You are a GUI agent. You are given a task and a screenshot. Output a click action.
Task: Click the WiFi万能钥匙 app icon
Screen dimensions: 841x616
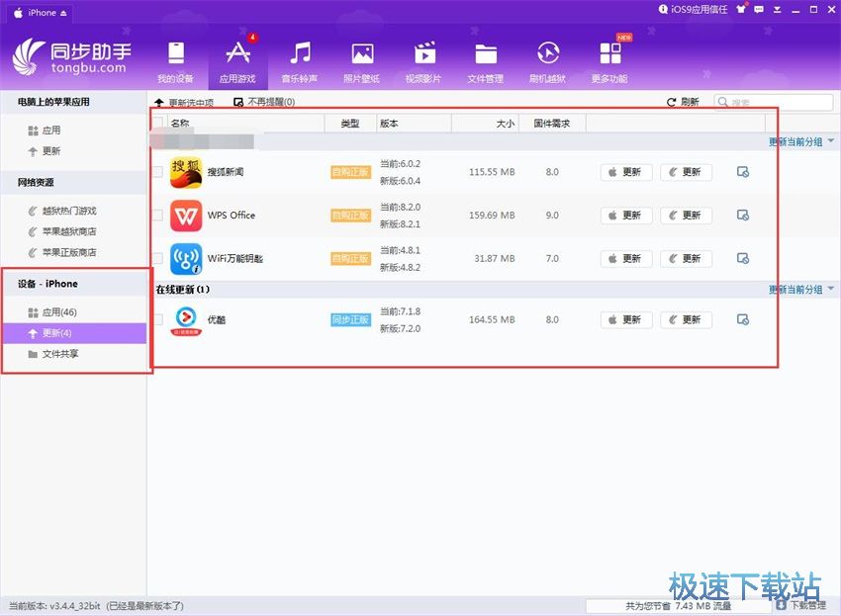[x=186, y=258]
